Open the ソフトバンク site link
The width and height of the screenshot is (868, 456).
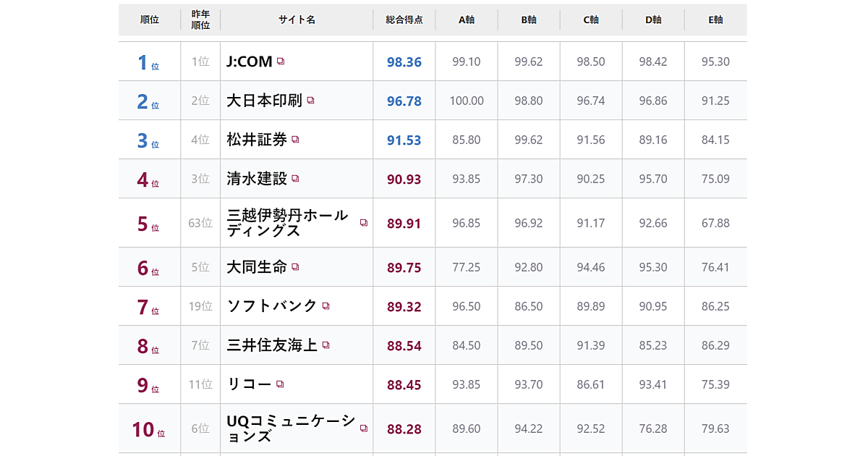[272, 306]
